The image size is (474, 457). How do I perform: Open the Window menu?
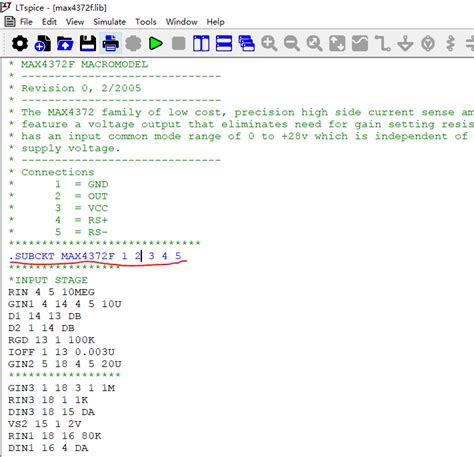point(181,22)
